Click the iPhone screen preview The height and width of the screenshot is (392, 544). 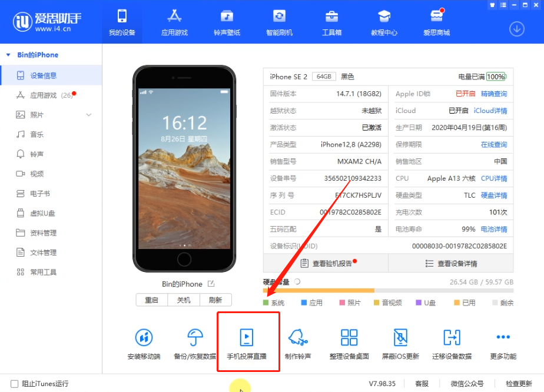click(184, 168)
